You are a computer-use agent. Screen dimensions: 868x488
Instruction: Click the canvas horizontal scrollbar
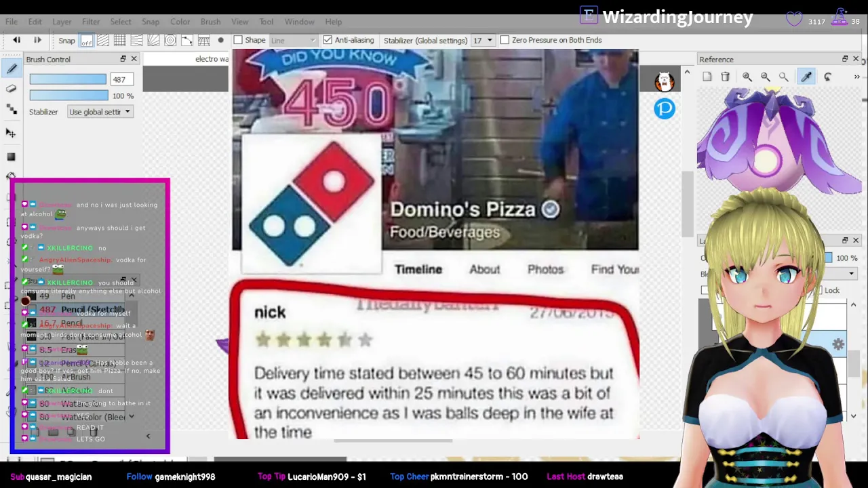click(x=393, y=441)
